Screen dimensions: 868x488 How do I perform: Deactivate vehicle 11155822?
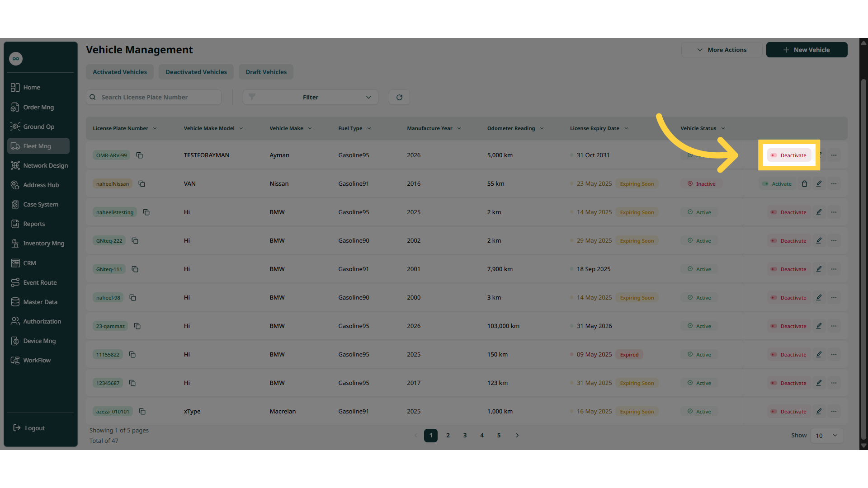coord(789,354)
